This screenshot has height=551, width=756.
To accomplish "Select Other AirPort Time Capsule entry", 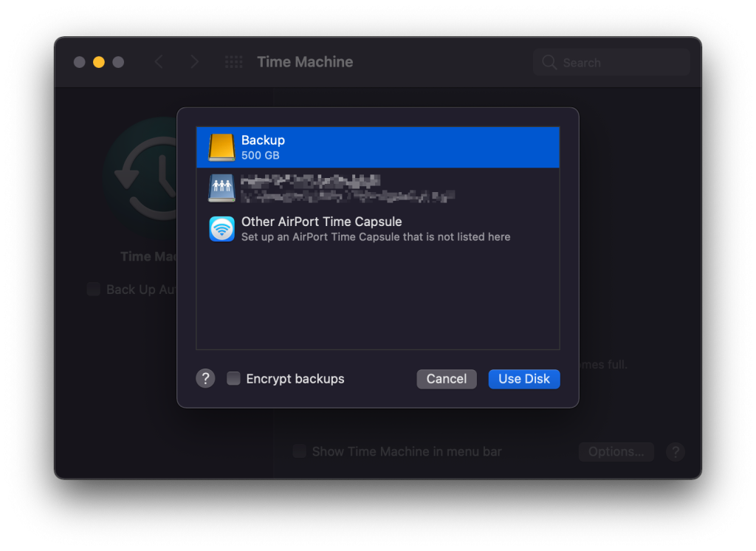I will point(377,229).
